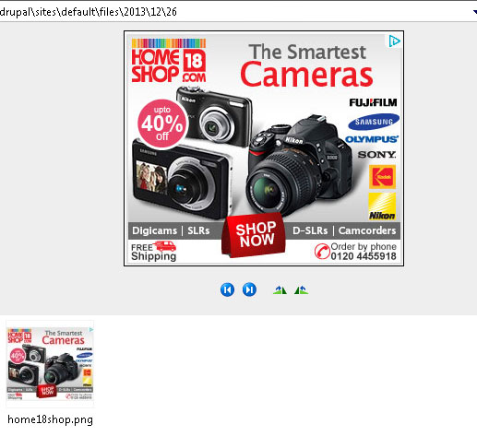
Task: Click the blue Samsung oval logo
Action: click(x=374, y=122)
